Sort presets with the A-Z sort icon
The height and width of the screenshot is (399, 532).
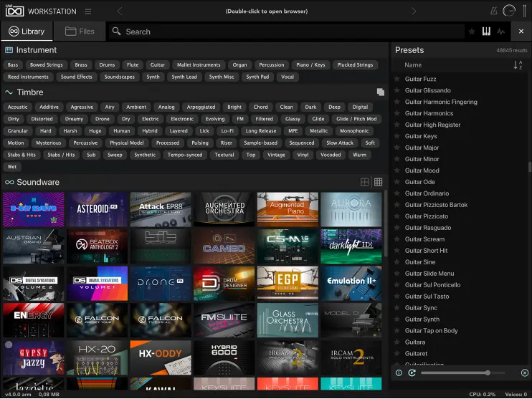click(518, 65)
